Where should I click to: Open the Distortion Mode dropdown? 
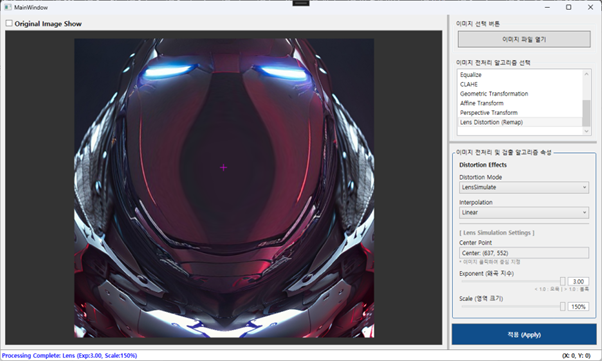pyautogui.click(x=524, y=187)
